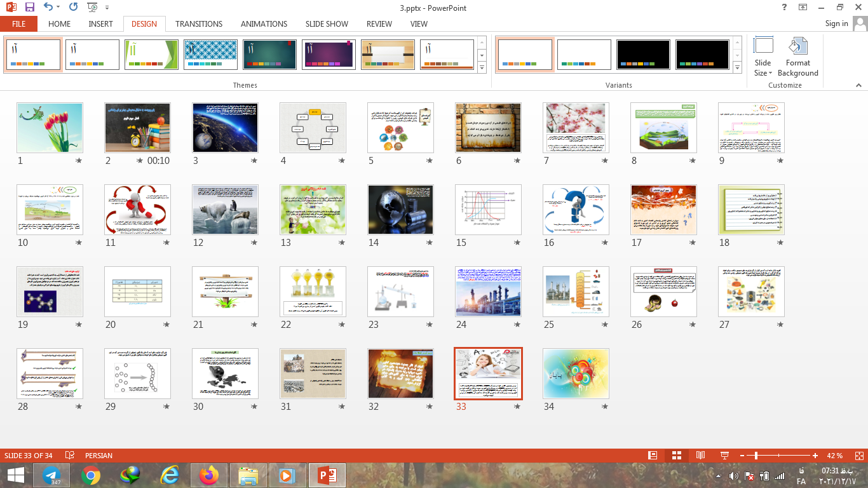Start slideshow from beginning via quick access icon
The height and width of the screenshot is (488, 868).
click(92, 8)
